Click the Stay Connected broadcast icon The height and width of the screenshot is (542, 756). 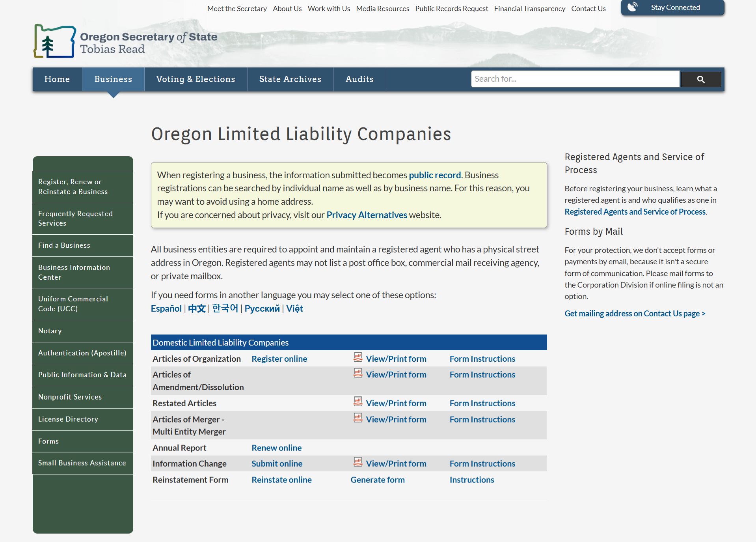click(x=633, y=7)
